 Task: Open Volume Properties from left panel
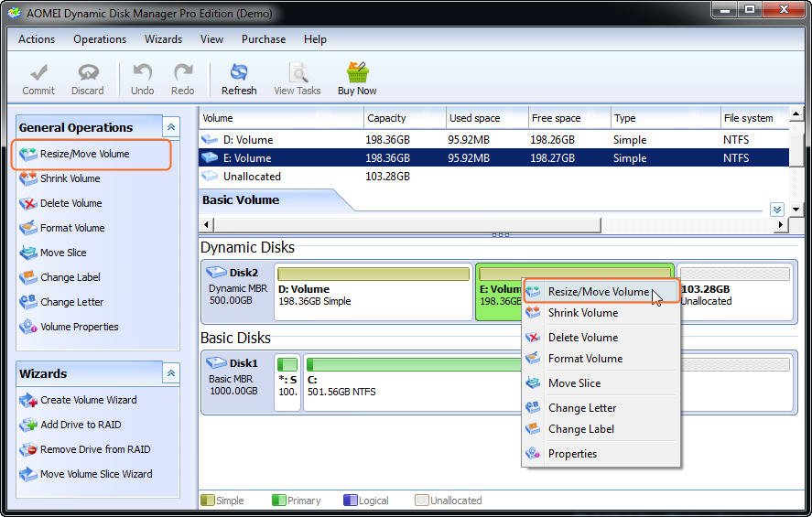click(80, 327)
